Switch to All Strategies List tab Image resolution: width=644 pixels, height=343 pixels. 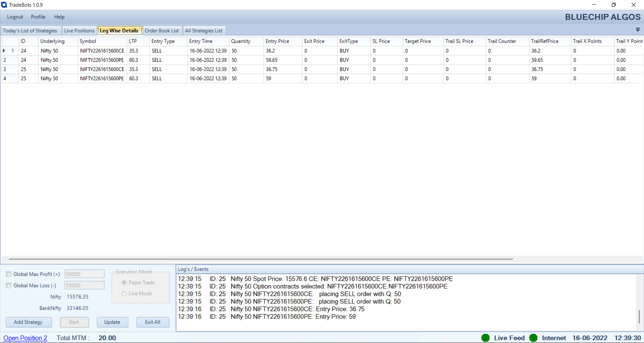tap(204, 31)
